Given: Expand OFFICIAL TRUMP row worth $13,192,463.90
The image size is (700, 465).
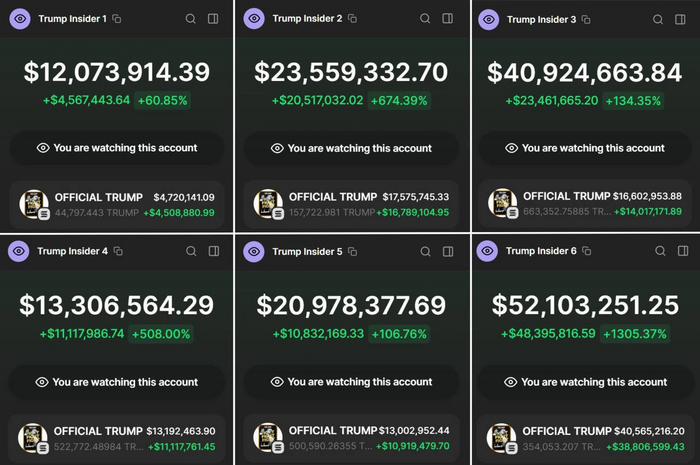Looking at the screenshot, I should pyautogui.click(x=117, y=438).
